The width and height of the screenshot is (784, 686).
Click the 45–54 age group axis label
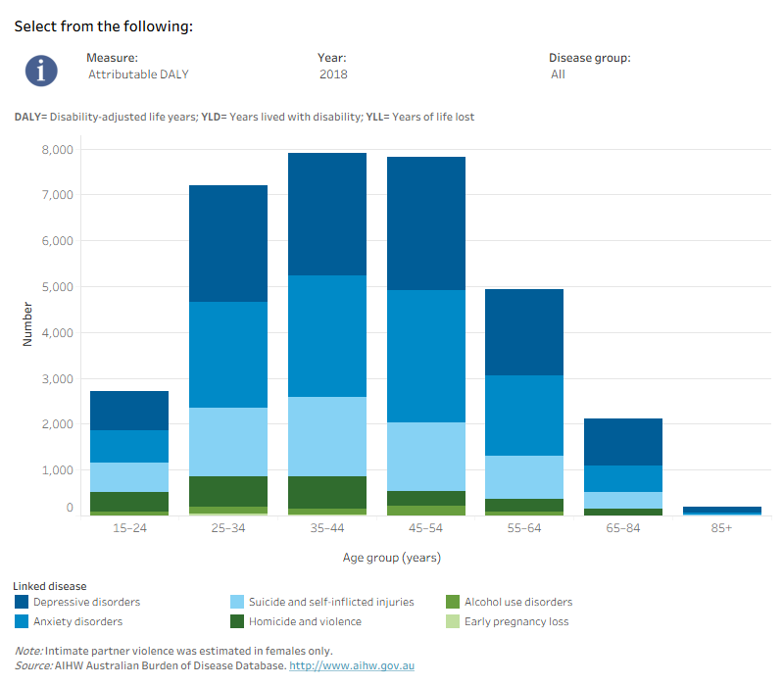click(x=425, y=528)
